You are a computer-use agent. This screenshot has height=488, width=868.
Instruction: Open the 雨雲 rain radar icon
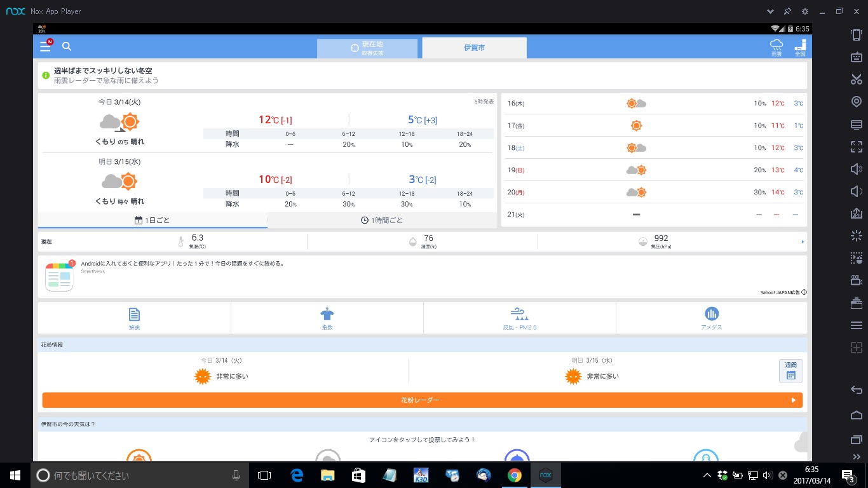(x=776, y=47)
